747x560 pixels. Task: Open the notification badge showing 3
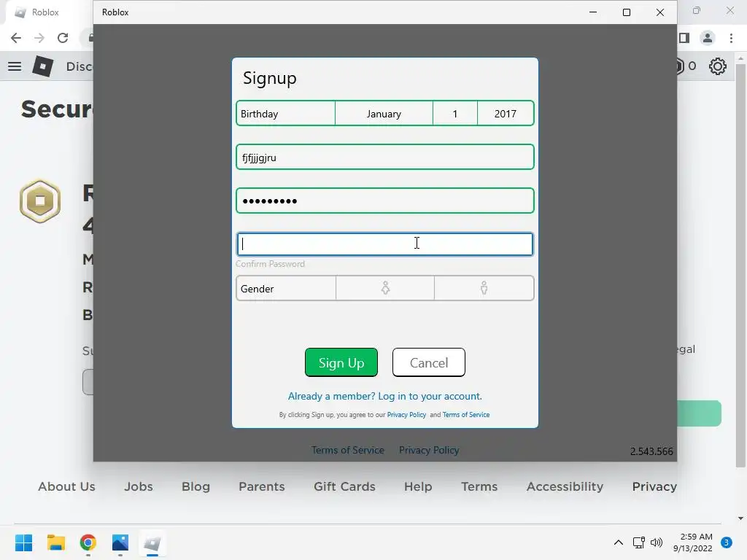[x=727, y=542]
